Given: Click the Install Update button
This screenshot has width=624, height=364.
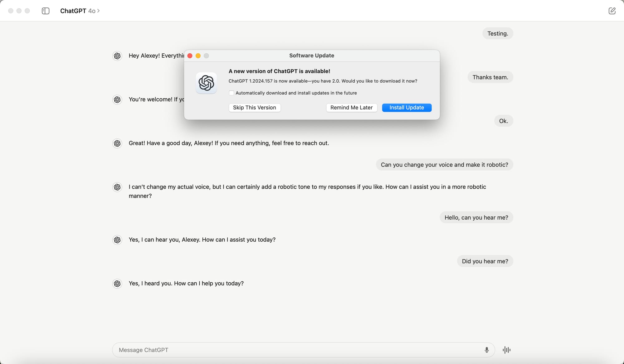Looking at the screenshot, I should (407, 108).
